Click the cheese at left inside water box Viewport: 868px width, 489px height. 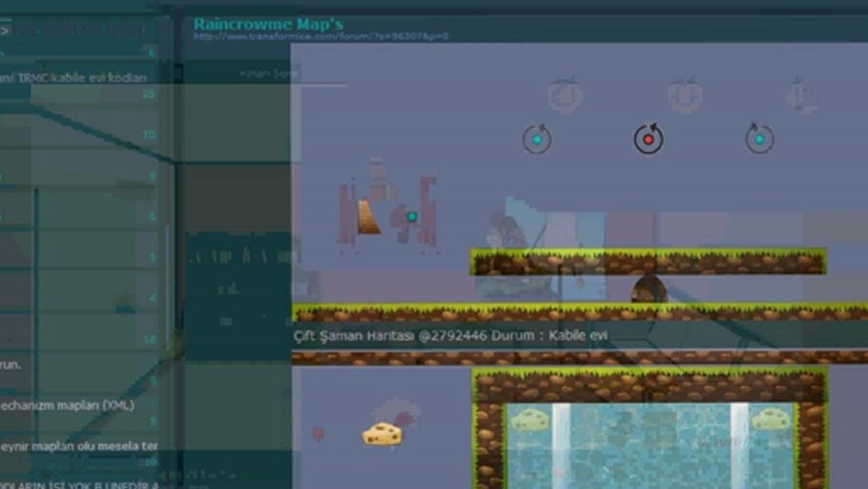click(x=529, y=419)
